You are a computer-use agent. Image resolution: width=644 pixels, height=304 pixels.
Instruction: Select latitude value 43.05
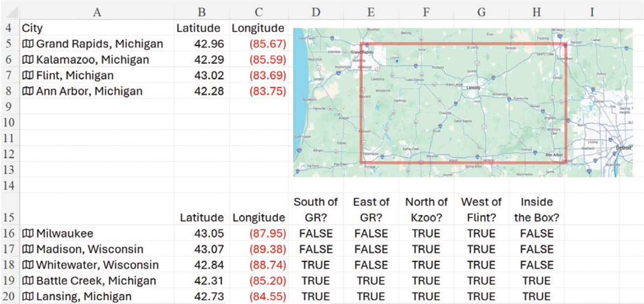point(202,234)
